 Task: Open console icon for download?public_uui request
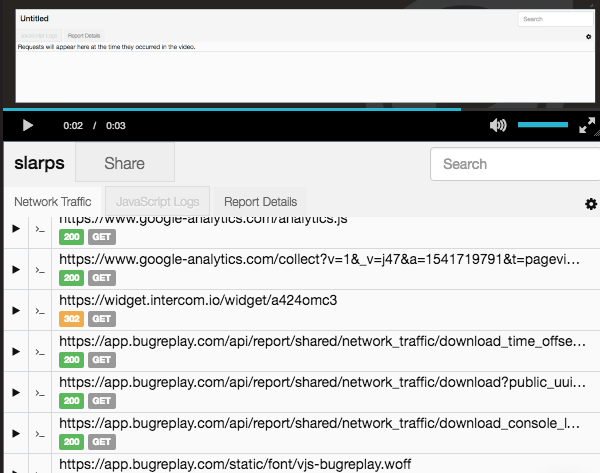(40, 393)
